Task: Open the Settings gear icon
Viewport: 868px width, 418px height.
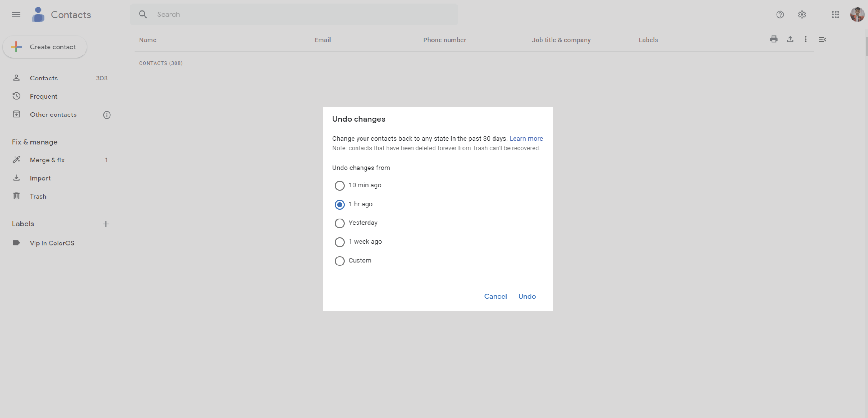Action: (x=802, y=15)
